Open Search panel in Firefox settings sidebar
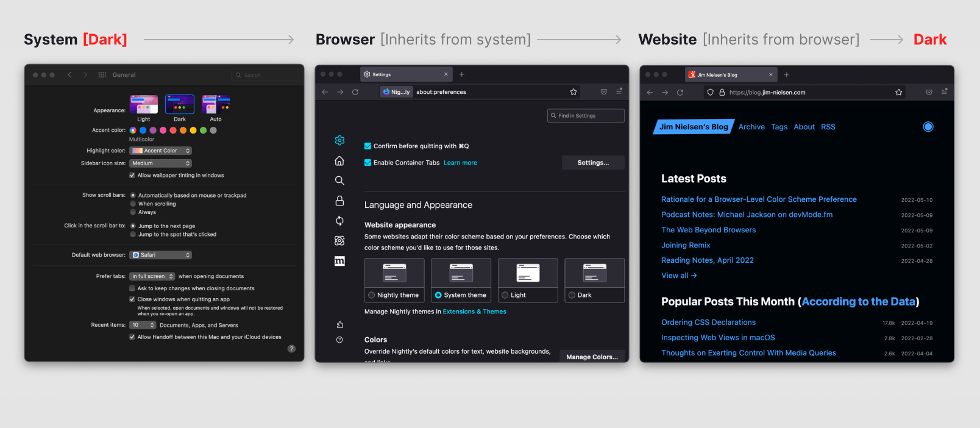The width and height of the screenshot is (980, 428). click(x=339, y=180)
